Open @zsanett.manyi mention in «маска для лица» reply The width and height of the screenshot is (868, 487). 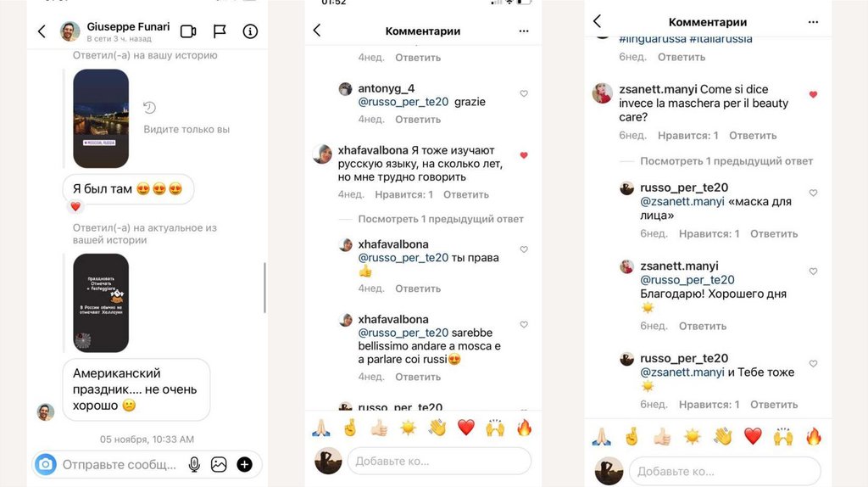[682, 202]
